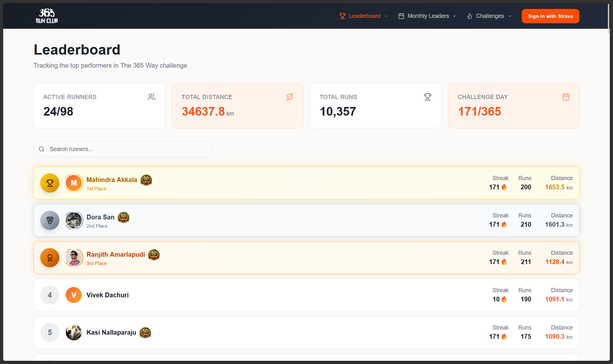
Task: Open the Monthly Leaders menu
Action: (427, 16)
